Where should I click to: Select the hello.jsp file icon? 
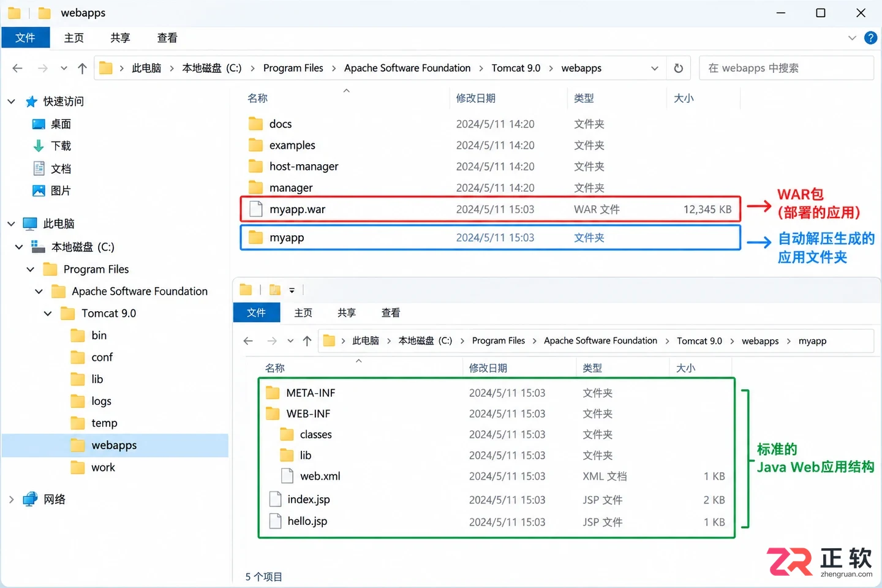tap(276, 521)
